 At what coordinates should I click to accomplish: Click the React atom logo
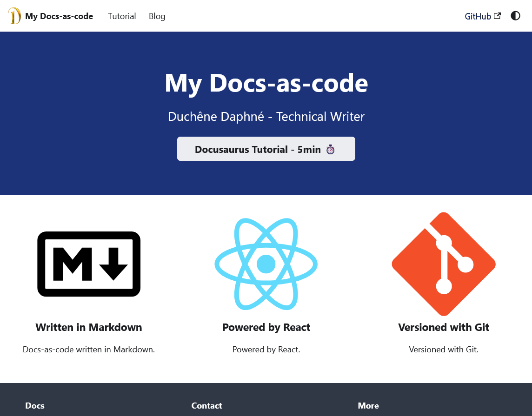coord(266,264)
